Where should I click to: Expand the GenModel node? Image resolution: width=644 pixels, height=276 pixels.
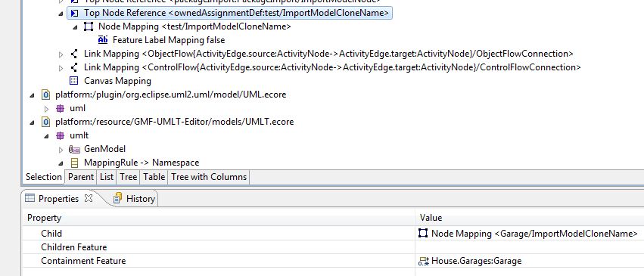click(x=61, y=149)
